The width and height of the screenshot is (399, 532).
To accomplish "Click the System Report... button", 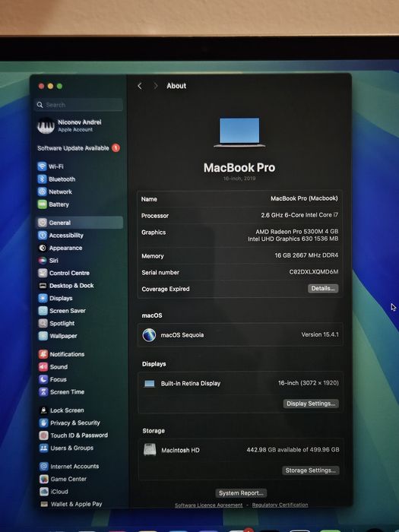I will 241,493.
